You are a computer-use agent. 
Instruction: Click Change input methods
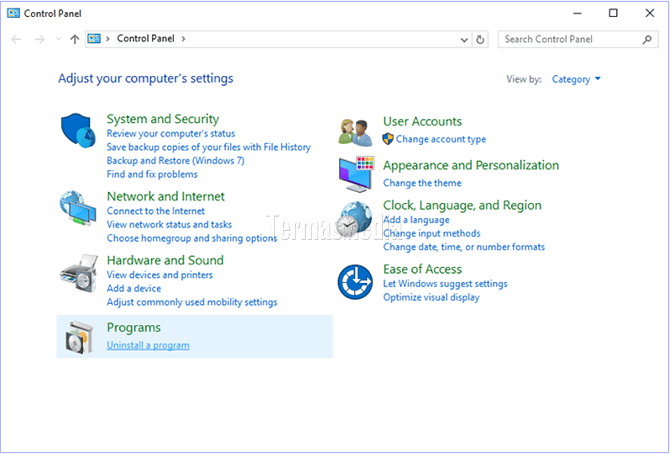click(432, 233)
